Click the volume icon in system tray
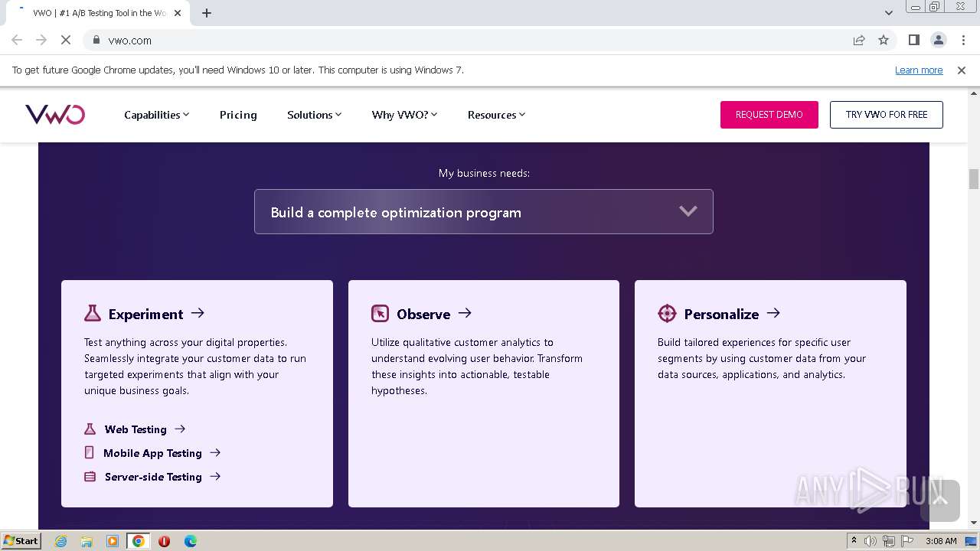The height and width of the screenshot is (551, 980). click(x=871, y=541)
